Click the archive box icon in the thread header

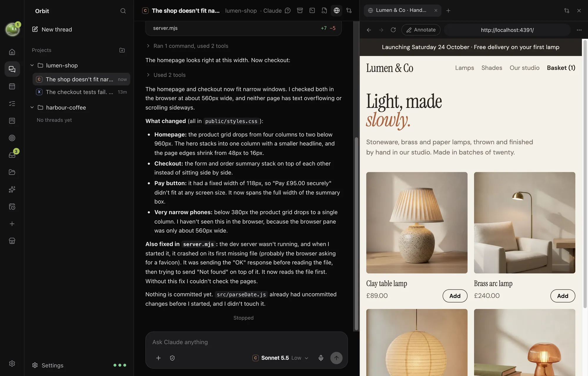300,11
